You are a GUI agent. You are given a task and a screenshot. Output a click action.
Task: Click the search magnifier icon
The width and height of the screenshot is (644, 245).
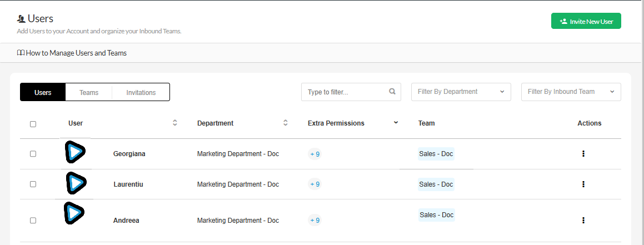pos(392,92)
